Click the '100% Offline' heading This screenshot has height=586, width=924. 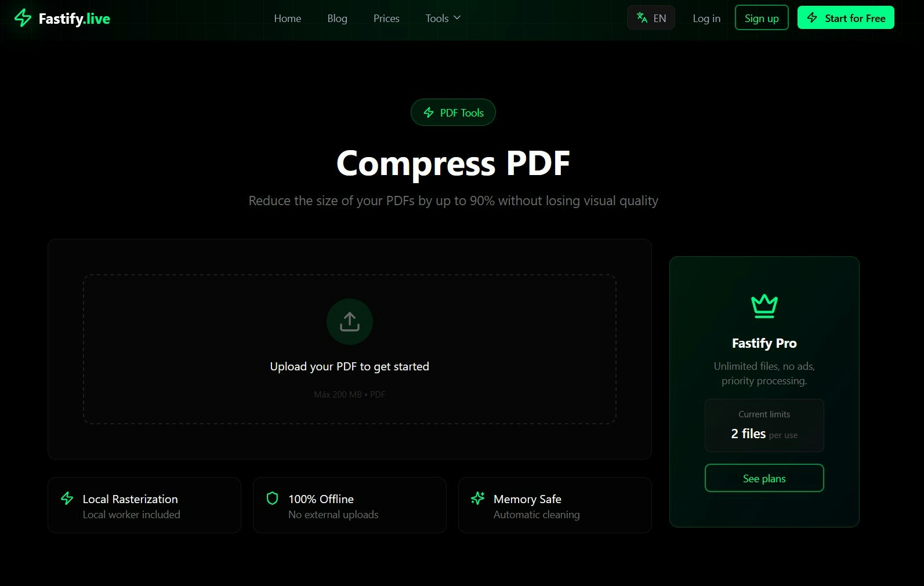[321, 499]
